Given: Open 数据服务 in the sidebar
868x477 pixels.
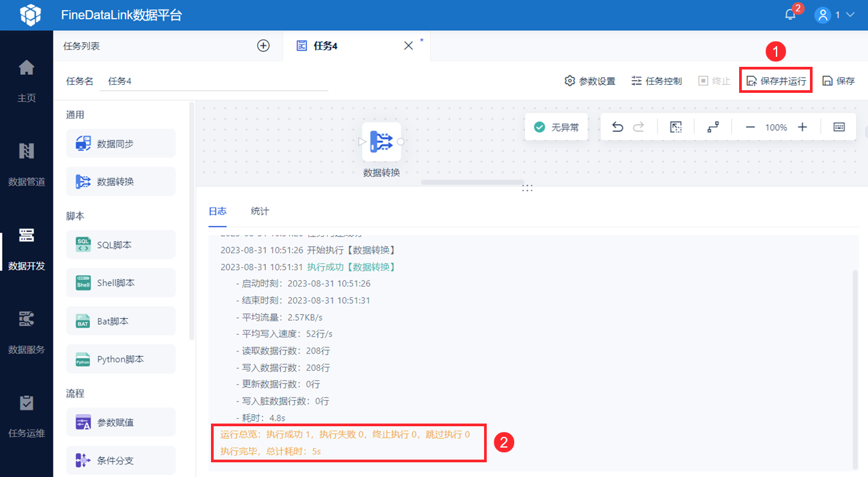Looking at the screenshot, I should pos(27,332).
